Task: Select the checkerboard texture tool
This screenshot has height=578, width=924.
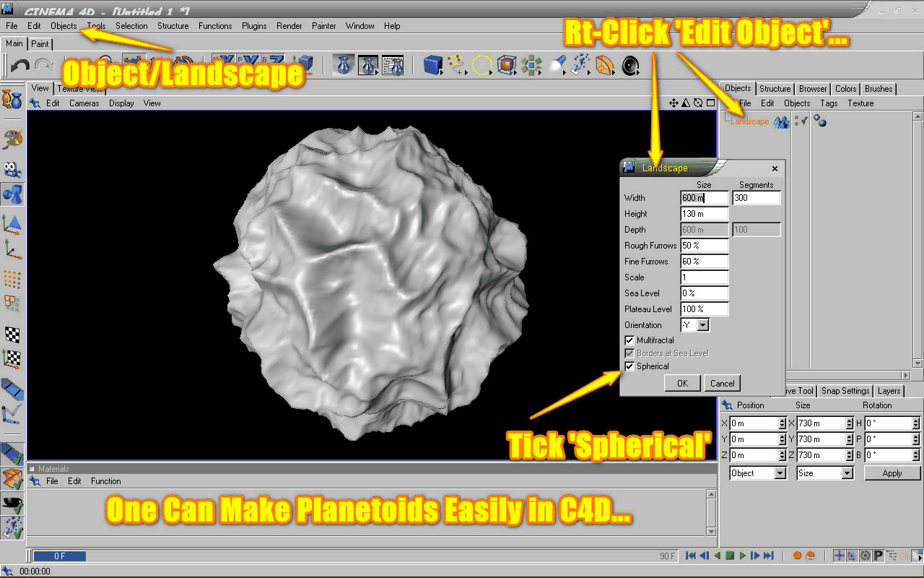Action: pyautogui.click(x=12, y=334)
